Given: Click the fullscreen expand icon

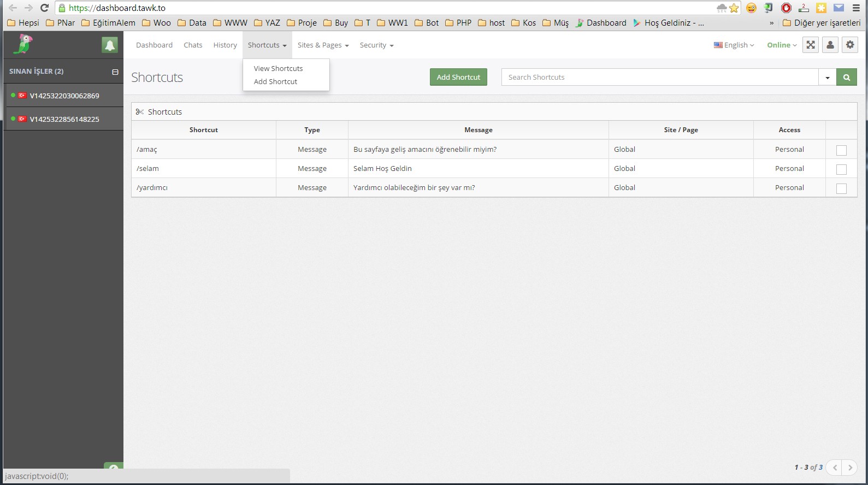Looking at the screenshot, I should [x=811, y=45].
